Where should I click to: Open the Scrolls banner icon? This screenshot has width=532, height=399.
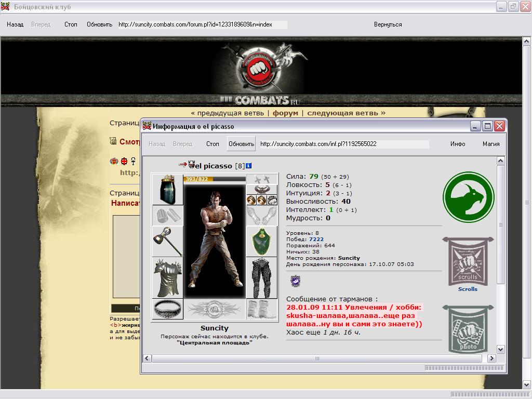point(468,262)
